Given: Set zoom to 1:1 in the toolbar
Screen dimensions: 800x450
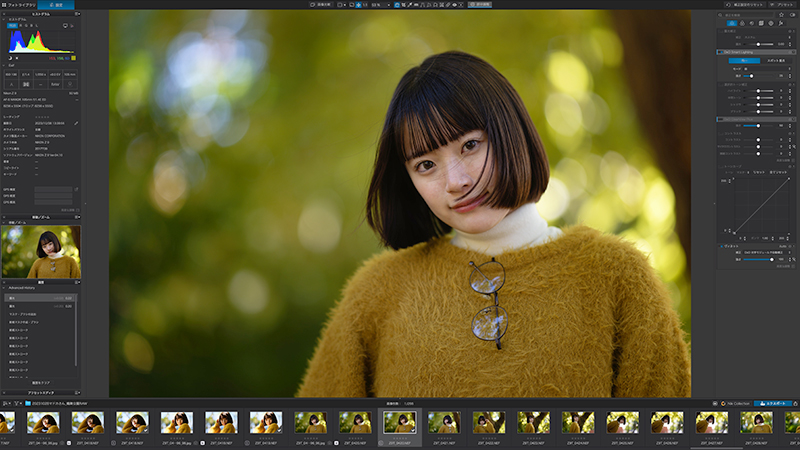Looking at the screenshot, I should 365,5.
